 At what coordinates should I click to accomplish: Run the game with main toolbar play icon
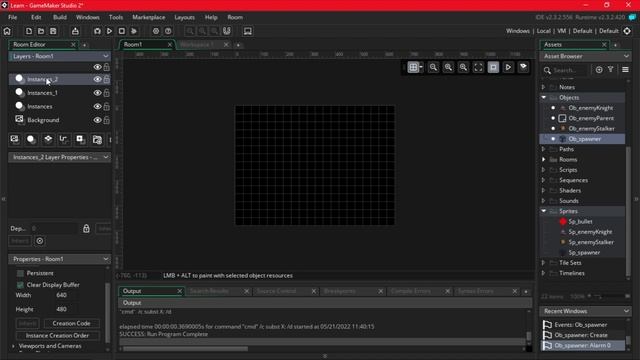109,31
